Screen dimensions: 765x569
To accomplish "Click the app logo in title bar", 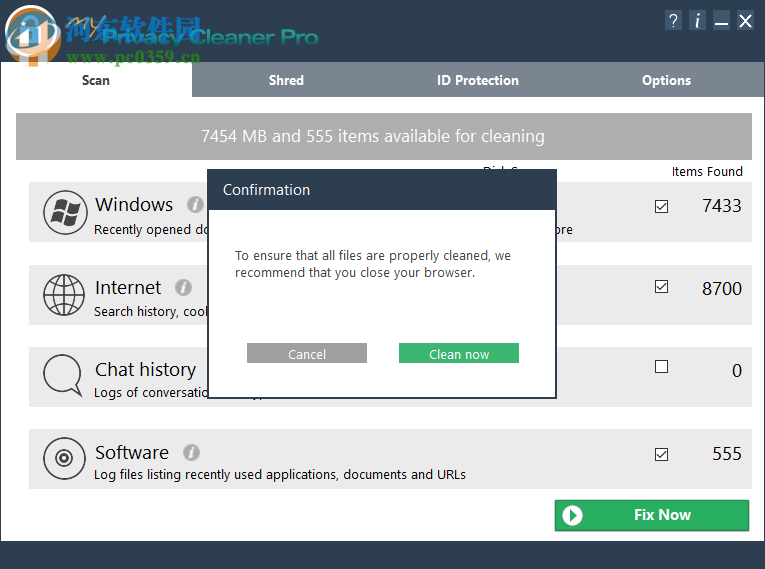I will click(x=33, y=35).
